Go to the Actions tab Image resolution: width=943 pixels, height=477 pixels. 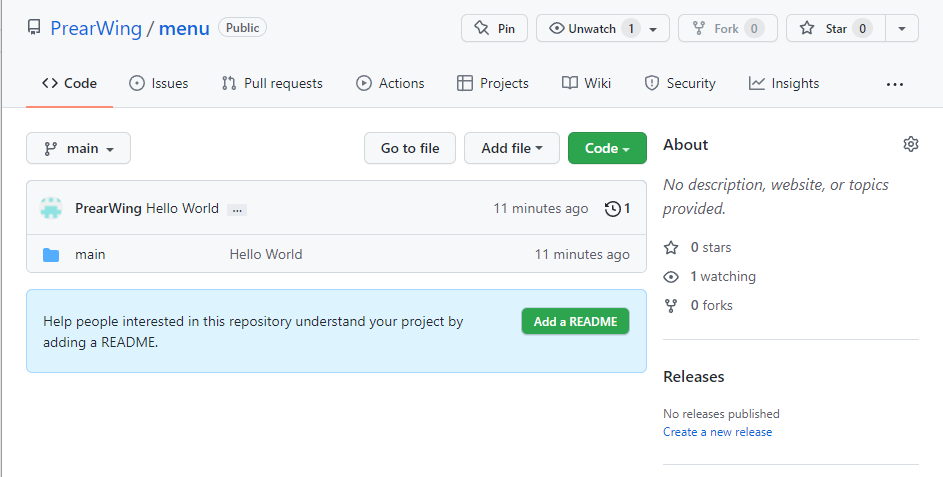pyautogui.click(x=390, y=83)
